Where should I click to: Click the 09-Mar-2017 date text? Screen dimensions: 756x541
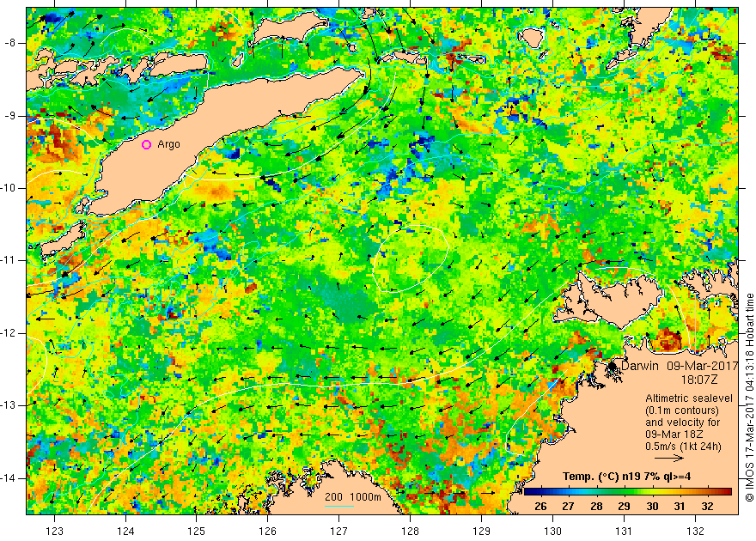click(703, 366)
